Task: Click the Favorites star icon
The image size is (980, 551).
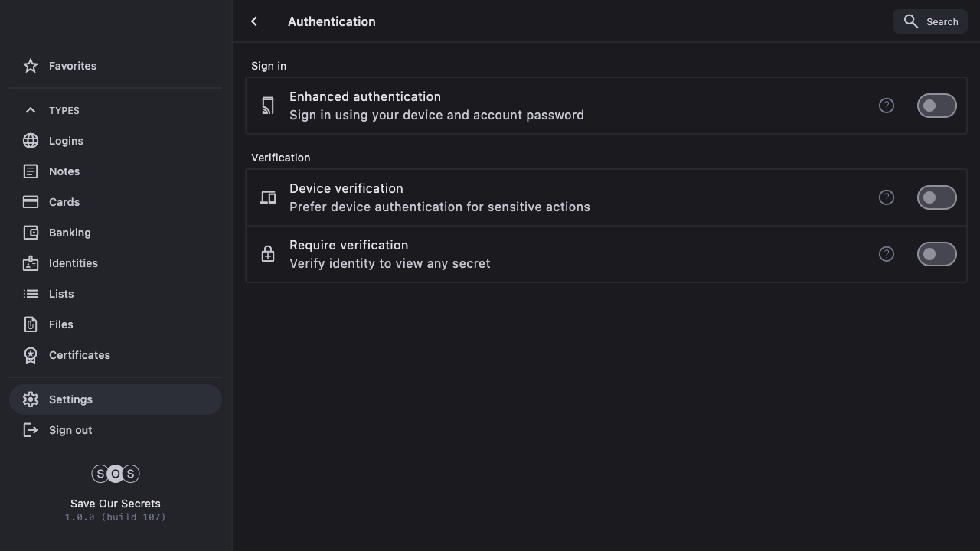Action: [31, 66]
